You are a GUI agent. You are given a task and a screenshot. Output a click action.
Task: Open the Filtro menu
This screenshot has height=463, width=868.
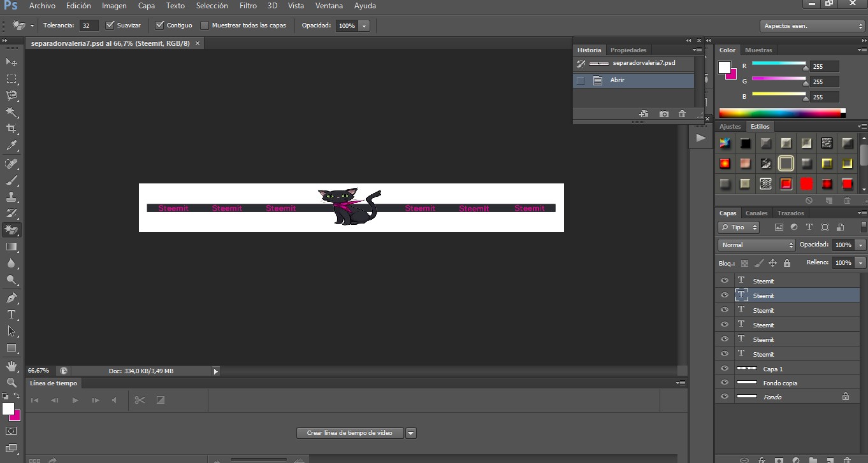tap(248, 6)
